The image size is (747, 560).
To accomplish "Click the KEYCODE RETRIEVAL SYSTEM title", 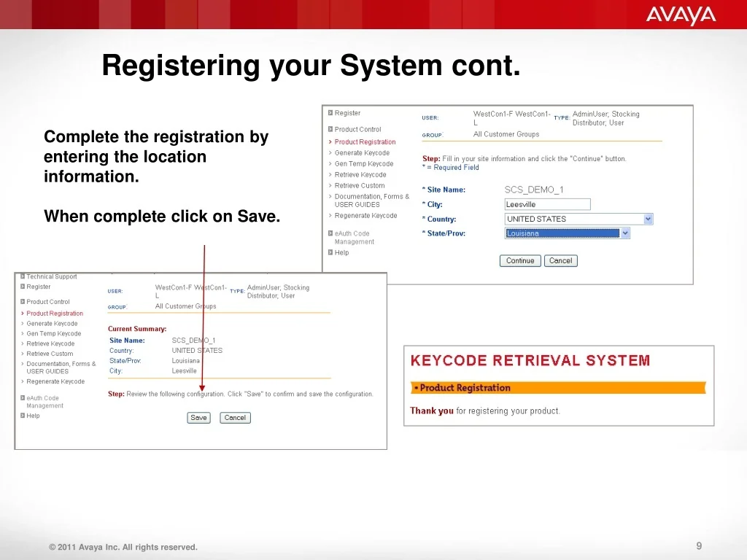I will (x=530, y=360).
